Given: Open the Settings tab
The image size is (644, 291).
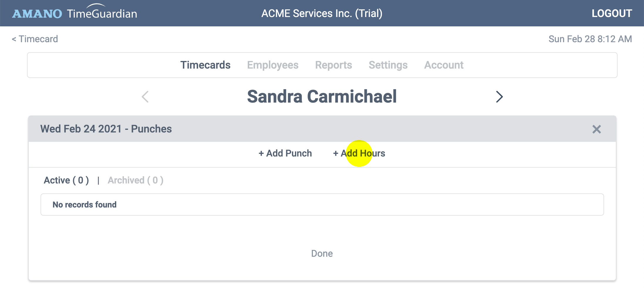Looking at the screenshot, I should click(388, 65).
